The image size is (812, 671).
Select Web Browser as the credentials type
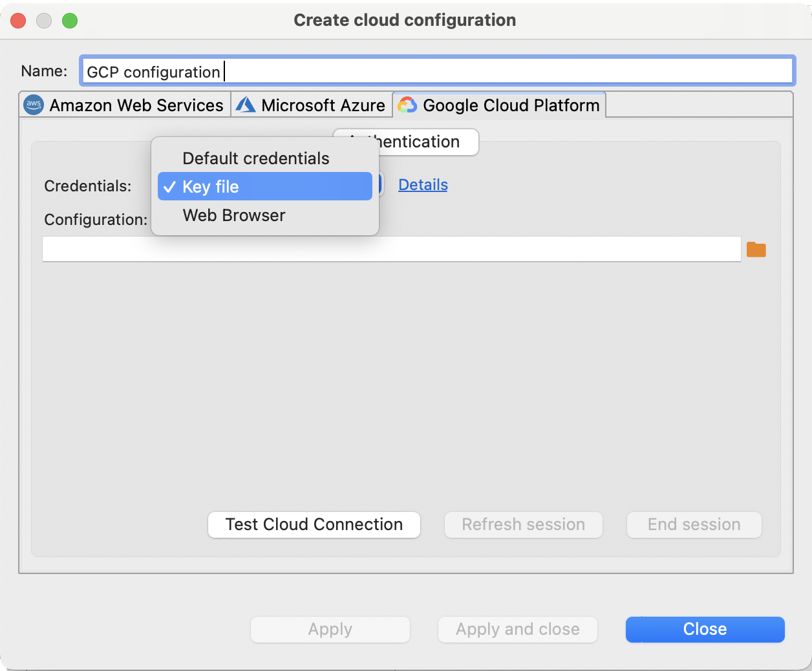(x=234, y=215)
